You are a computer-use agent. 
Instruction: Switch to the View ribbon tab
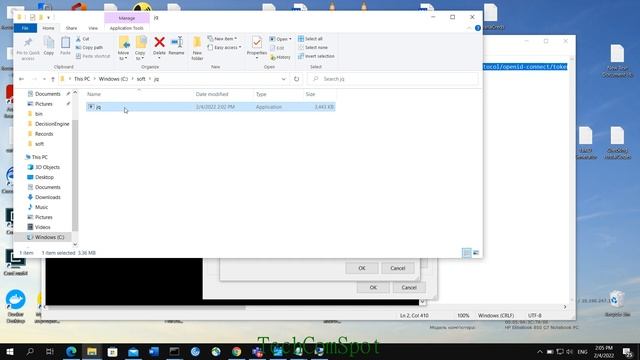(x=93, y=28)
